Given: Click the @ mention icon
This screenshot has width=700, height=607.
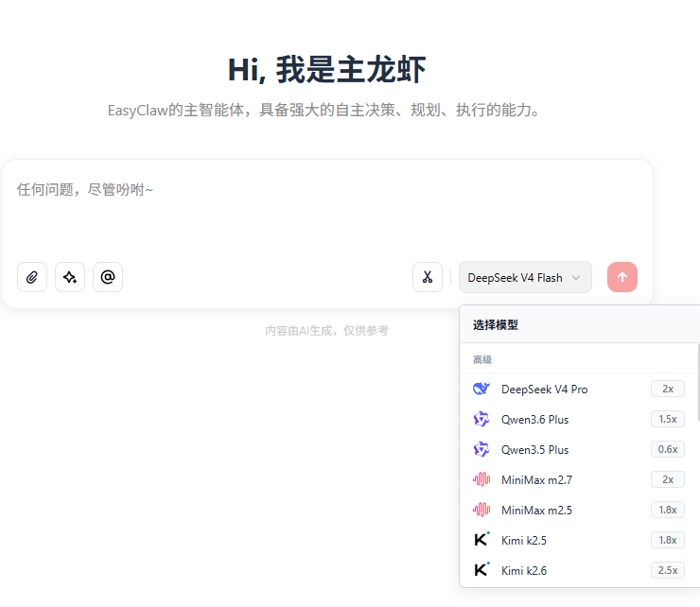Looking at the screenshot, I should [x=108, y=277].
